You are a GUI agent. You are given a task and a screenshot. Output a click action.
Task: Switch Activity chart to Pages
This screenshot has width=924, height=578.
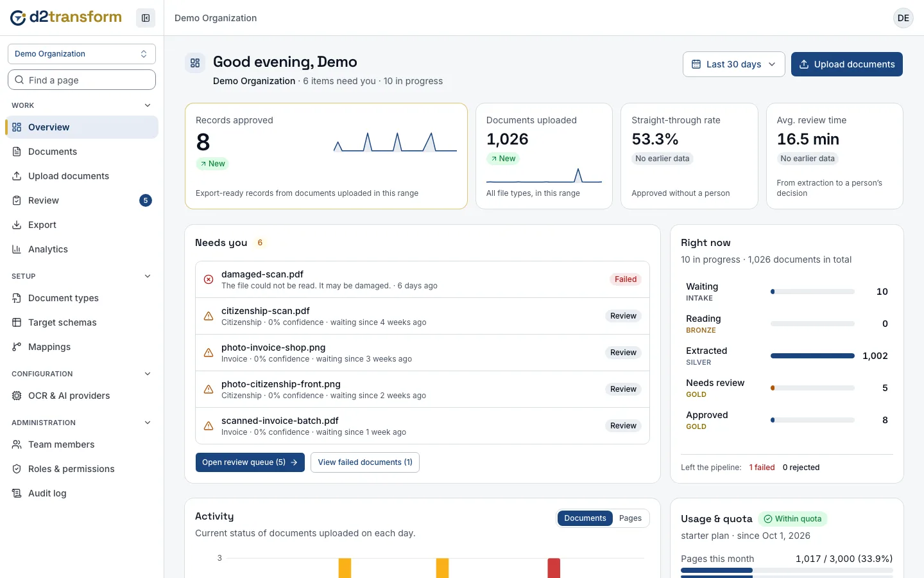pos(630,518)
